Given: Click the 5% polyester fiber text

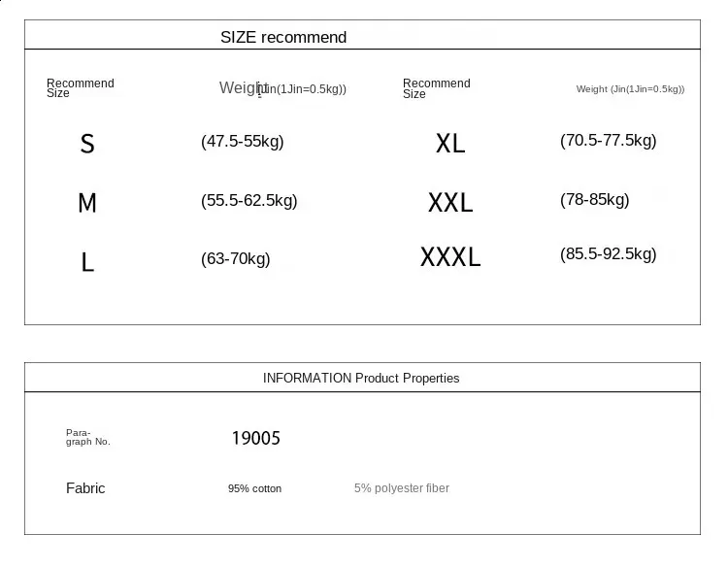Looking at the screenshot, I should (x=402, y=488).
